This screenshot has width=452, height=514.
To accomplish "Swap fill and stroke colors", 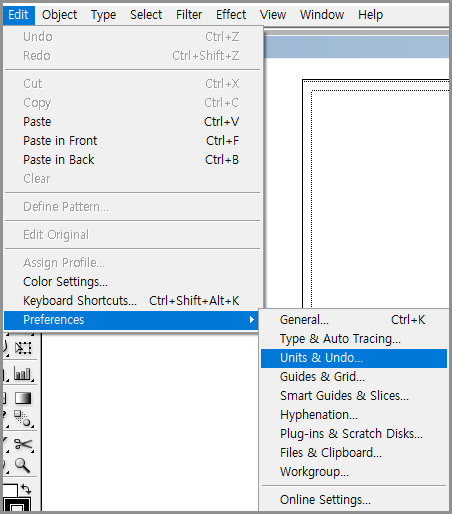I will point(26,489).
